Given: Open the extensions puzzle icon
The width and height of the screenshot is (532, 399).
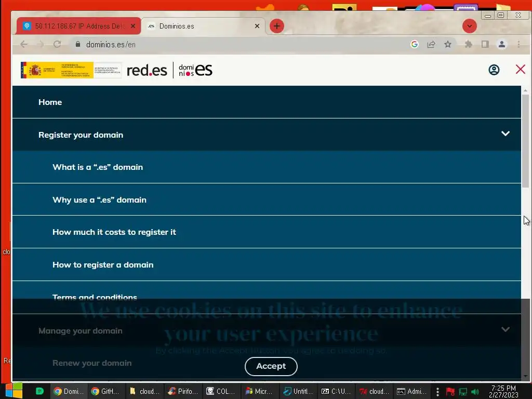Looking at the screenshot, I should (469, 44).
